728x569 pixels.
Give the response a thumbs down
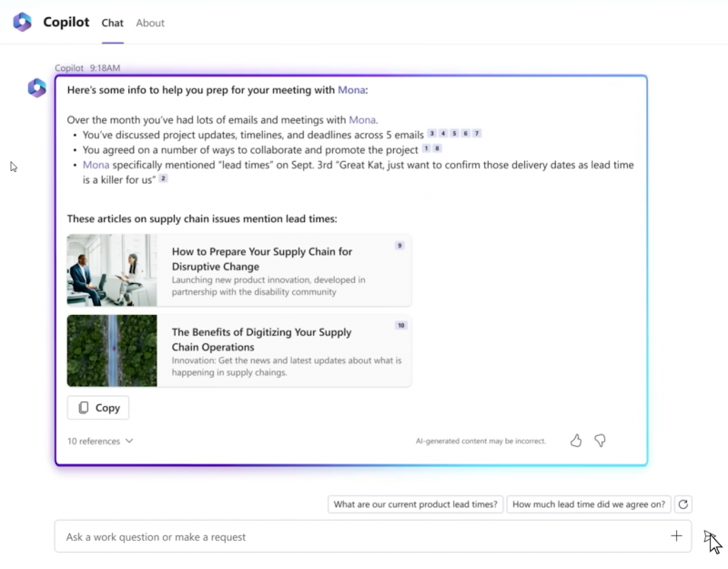(600, 440)
